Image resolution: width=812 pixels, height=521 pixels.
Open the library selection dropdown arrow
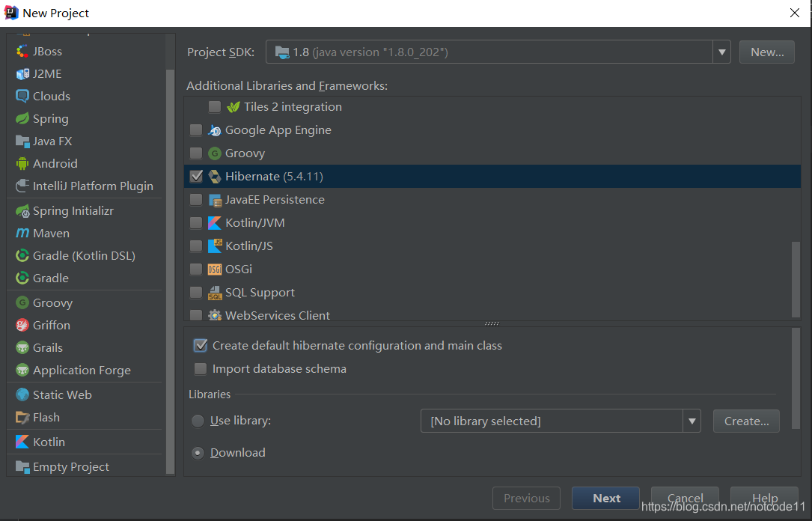pyautogui.click(x=692, y=421)
